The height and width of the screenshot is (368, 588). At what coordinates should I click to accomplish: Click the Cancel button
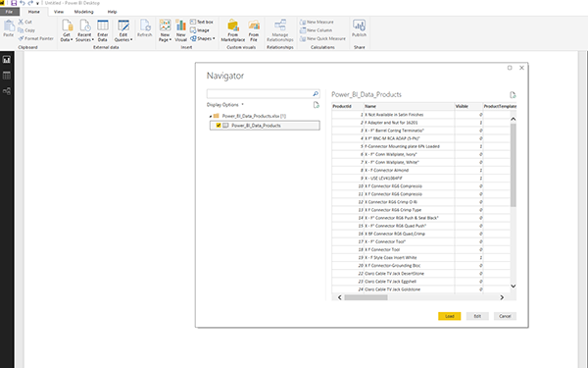[505, 316]
